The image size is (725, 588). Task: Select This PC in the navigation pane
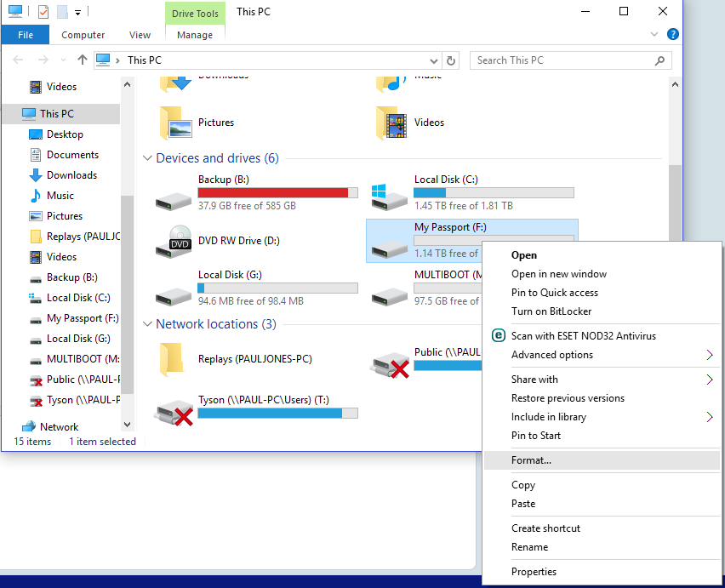coord(61,114)
